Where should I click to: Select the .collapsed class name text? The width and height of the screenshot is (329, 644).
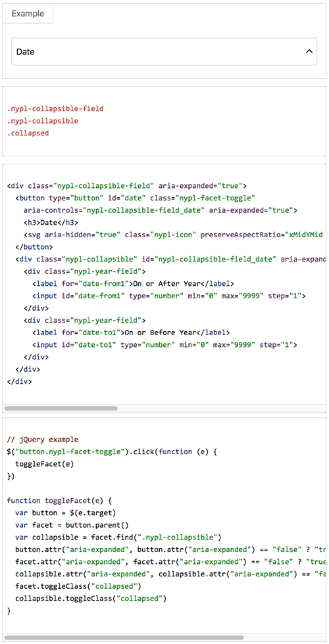pyautogui.click(x=28, y=133)
